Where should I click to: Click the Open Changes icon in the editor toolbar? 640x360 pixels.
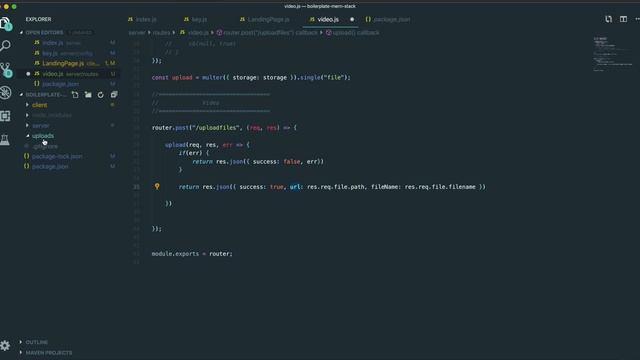[609, 19]
